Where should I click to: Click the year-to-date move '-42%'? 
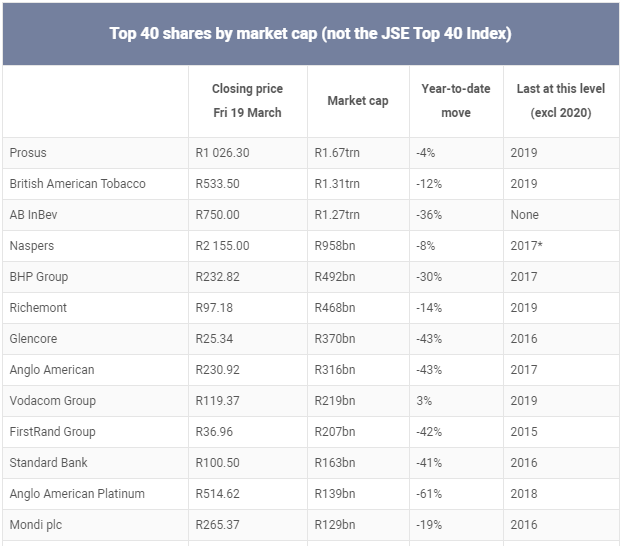[x=429, y=432]
